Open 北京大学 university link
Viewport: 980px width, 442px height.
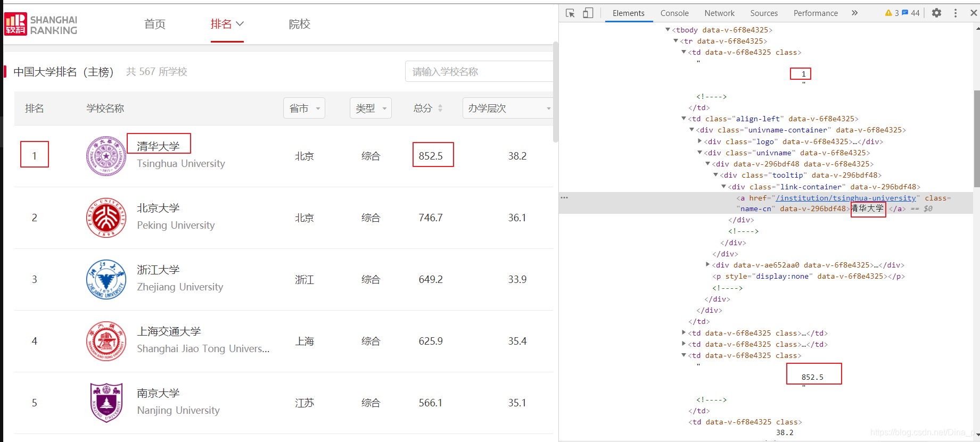(x=158, y=208)
